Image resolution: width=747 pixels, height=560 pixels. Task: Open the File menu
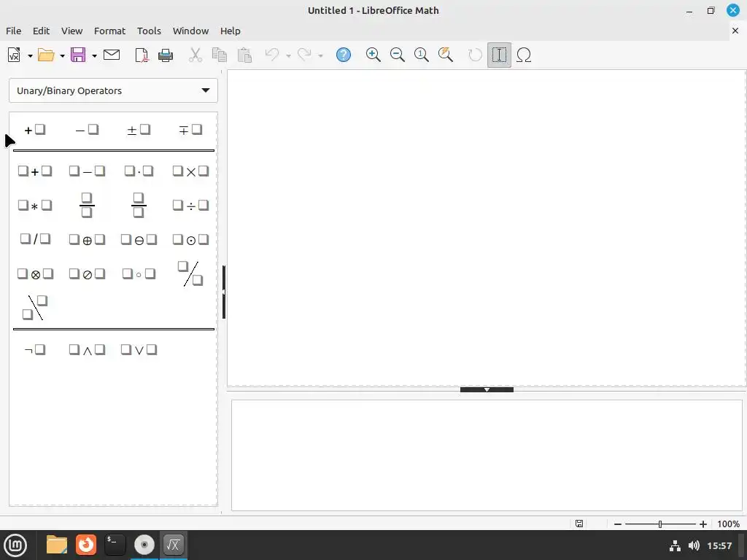(13, 31)
